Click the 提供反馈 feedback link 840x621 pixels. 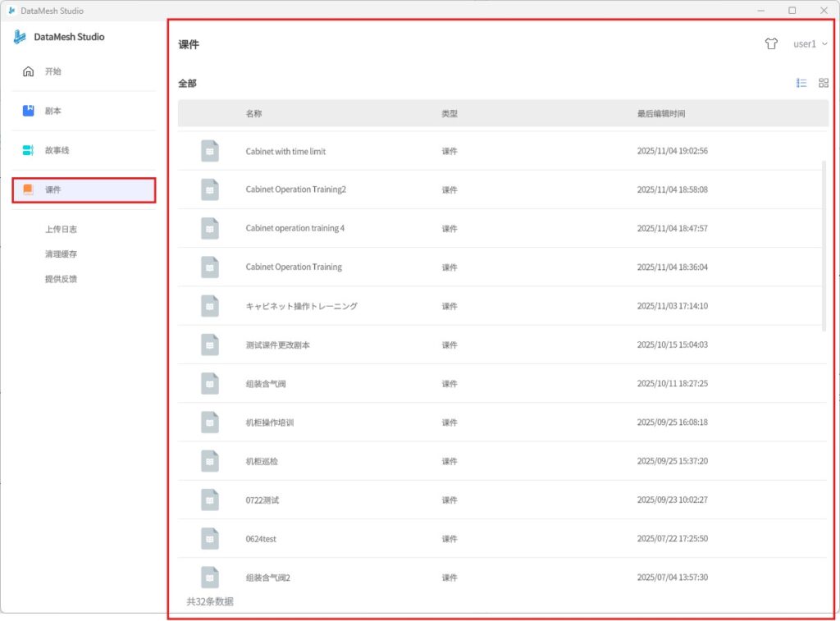[61, 279]
